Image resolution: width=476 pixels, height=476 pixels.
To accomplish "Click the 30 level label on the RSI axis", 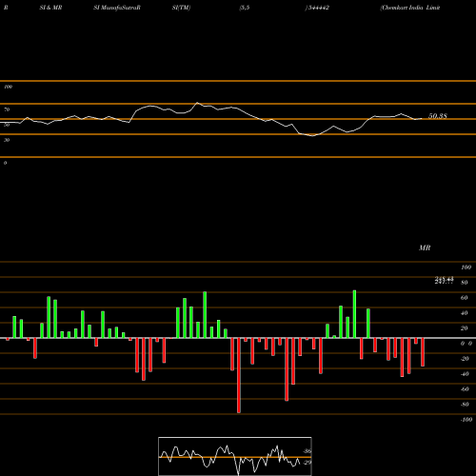I will tap(7, 140).
